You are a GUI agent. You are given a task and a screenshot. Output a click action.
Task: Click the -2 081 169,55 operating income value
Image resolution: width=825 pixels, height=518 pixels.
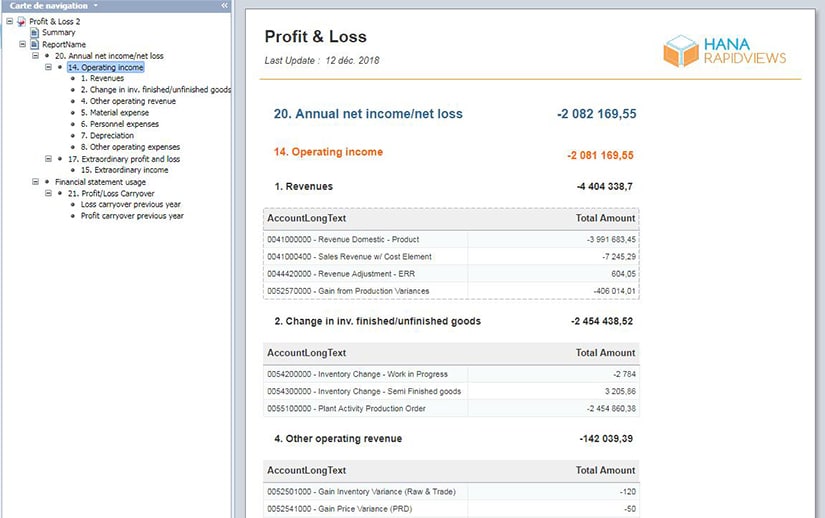click(x=600, y=156)
